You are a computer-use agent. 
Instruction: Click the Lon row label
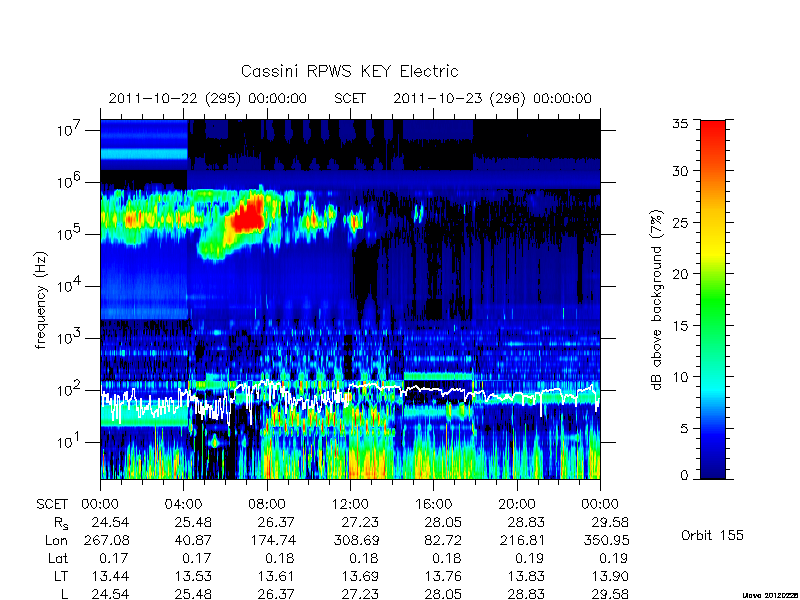[56, 540]
